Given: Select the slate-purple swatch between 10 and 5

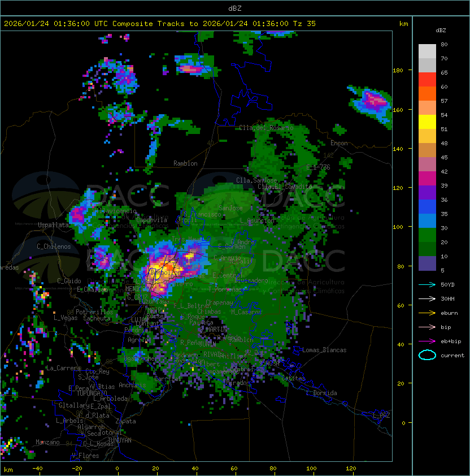Looking at the screenshot, I should coord(427,263).
